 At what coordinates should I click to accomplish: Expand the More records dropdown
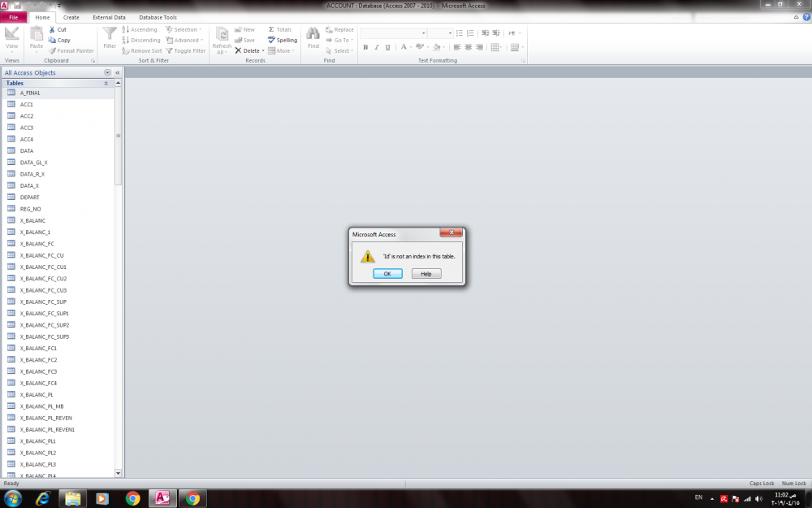click(x=281, y=50)
